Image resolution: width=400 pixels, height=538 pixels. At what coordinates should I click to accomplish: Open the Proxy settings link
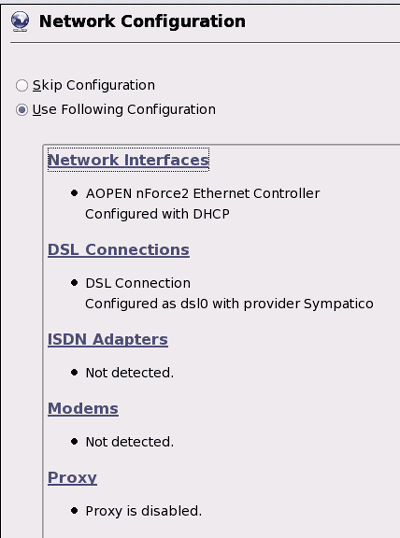point(72,478)
